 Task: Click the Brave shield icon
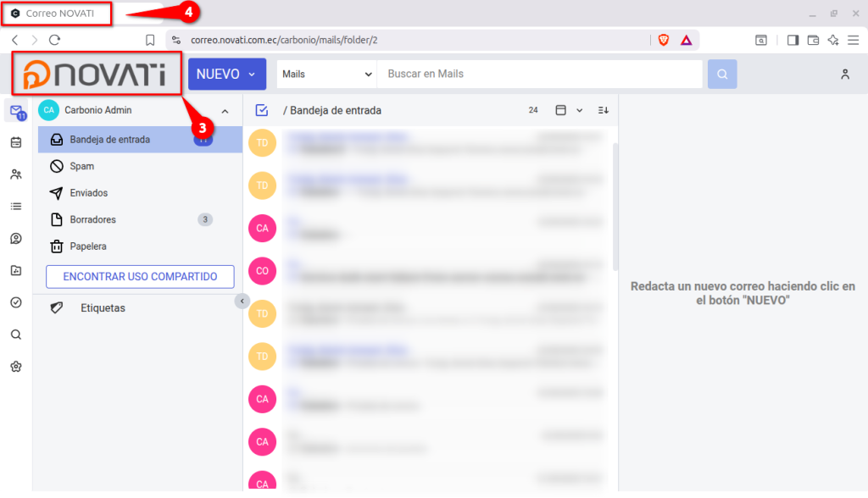click(664, 40)
